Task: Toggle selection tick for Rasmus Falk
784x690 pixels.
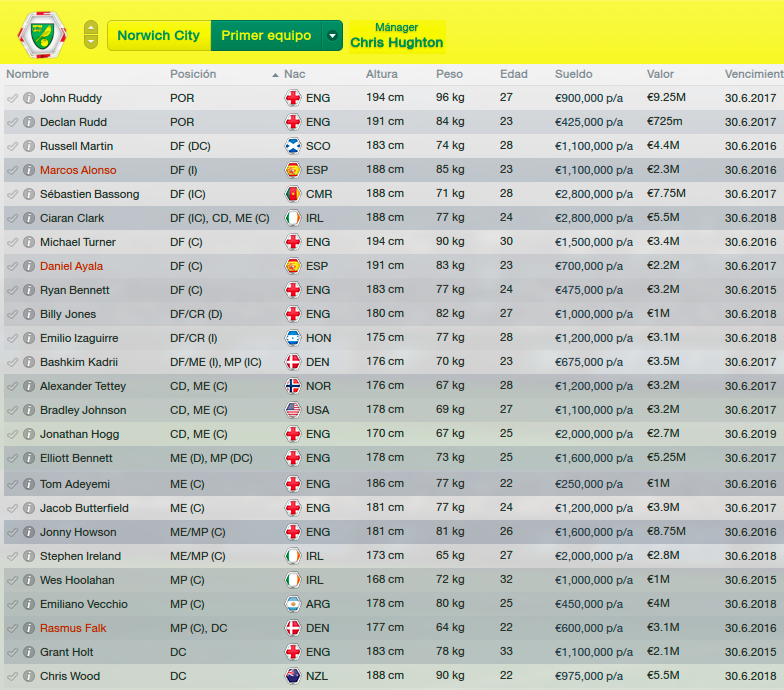Action: [x=12, y=628]
